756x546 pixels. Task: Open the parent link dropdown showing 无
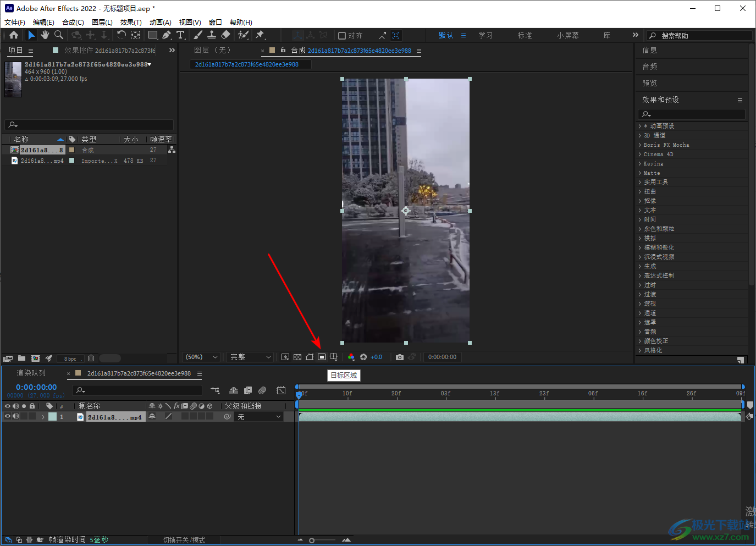(x=259, y=417)
